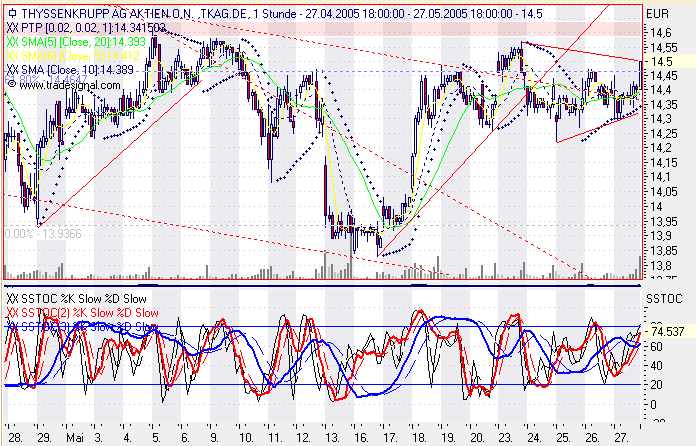Select the yellow XX SMA(6) [Close, 5] legend
Image resolution: width=696 pixels, height=446 pixels.
point(73,56)
